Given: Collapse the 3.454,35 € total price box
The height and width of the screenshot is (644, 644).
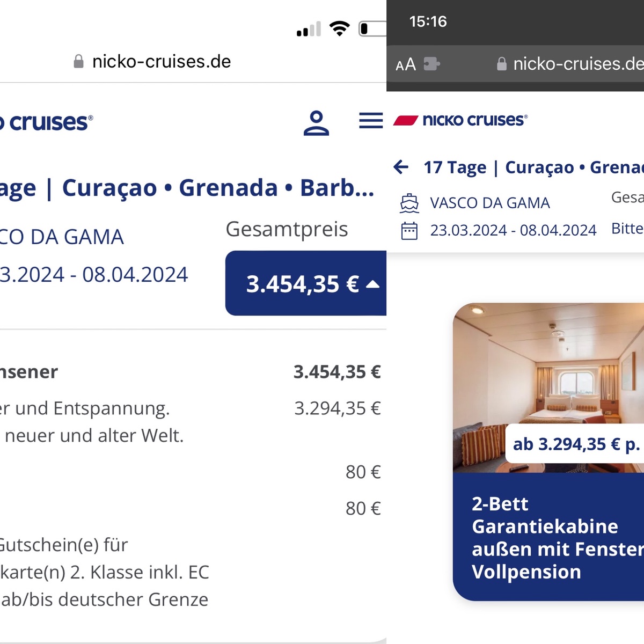Looking at the screenshot, I should pos(306,283).
